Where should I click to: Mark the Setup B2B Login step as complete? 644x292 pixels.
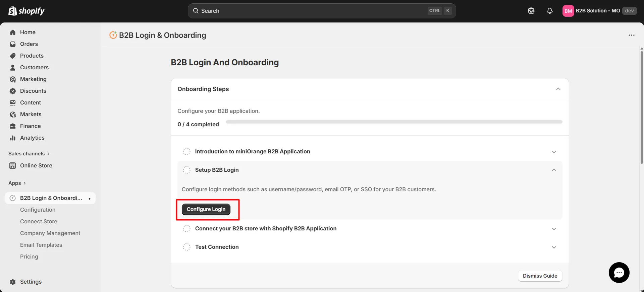coord(186,170)
